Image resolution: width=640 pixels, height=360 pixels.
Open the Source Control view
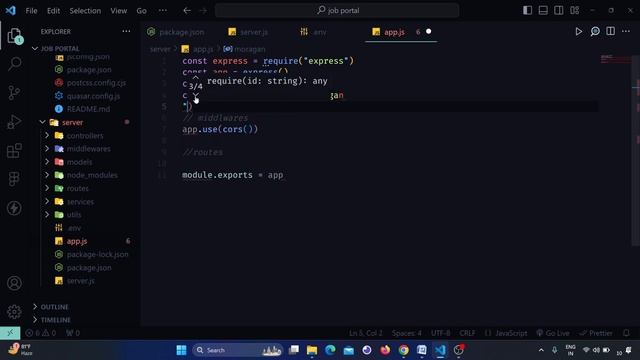(x=14, y=93)
